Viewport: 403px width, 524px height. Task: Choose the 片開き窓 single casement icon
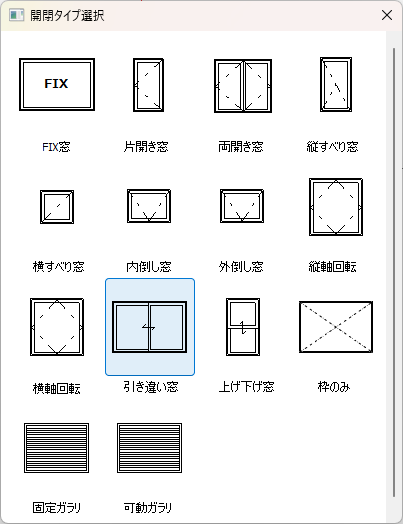point(148,85)
